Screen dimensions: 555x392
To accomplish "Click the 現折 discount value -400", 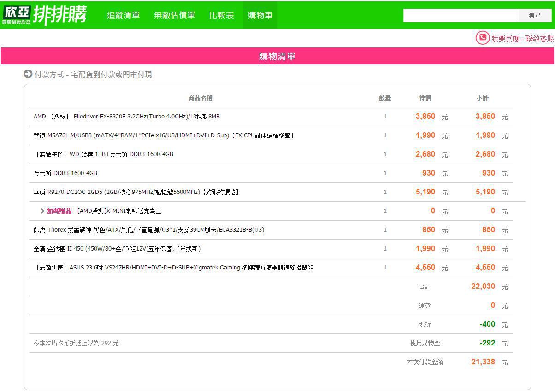I will (x=487, y=324).
